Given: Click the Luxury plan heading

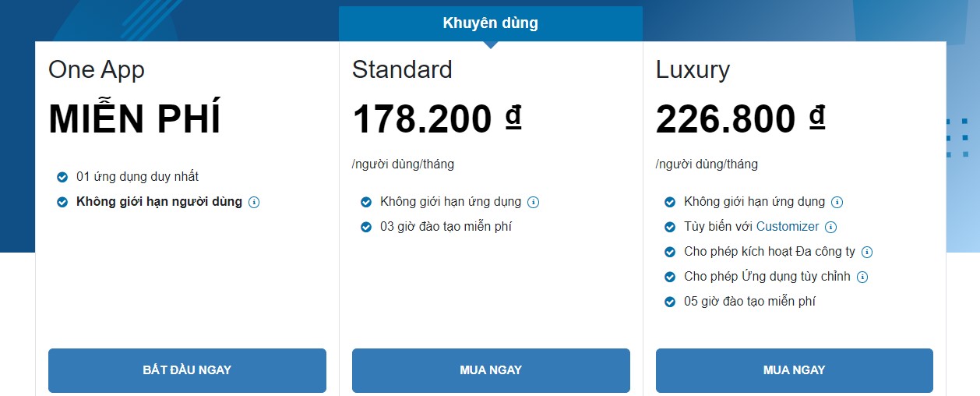Looking at the screenshot, I should tap(693, 70).
